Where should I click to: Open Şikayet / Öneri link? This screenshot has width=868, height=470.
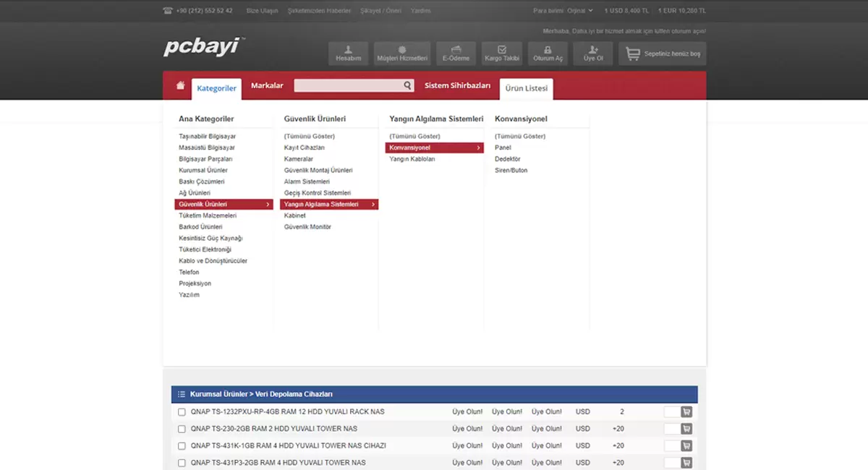click(x=380, y=11)
